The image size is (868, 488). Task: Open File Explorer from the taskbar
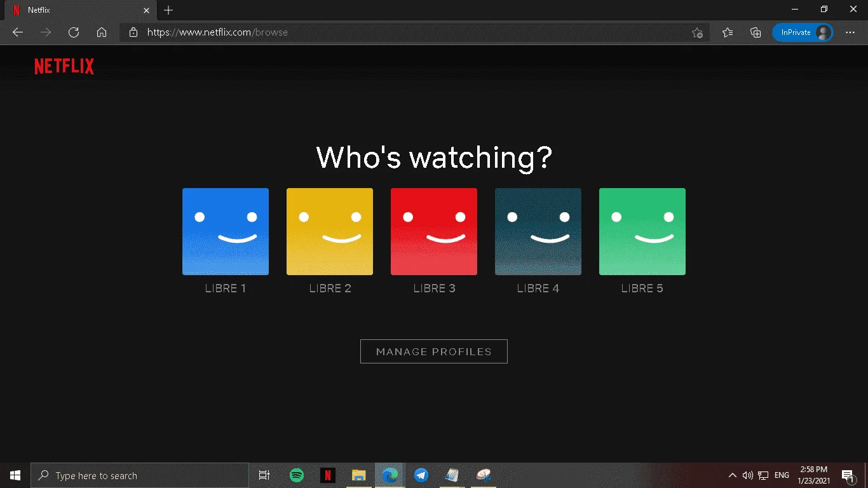point(358,475)
